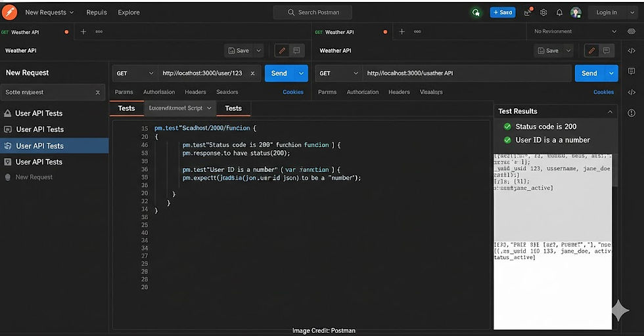This screenshot has height=336, width=644.
Task: Open the notification-dotted capture icon
Action: pyautogui.click(x=528, y=12)
